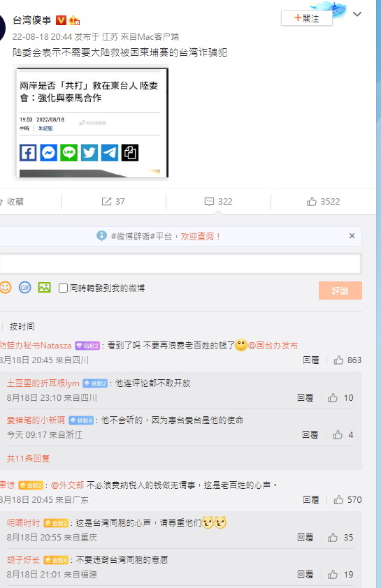Select the 按时间 sort option
The width and height of the screenshot is (381, 588).
22,327
